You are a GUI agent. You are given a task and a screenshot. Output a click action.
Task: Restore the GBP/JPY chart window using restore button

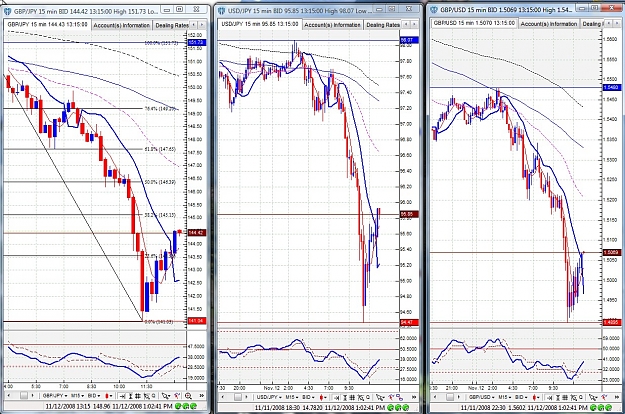(180, 9)
